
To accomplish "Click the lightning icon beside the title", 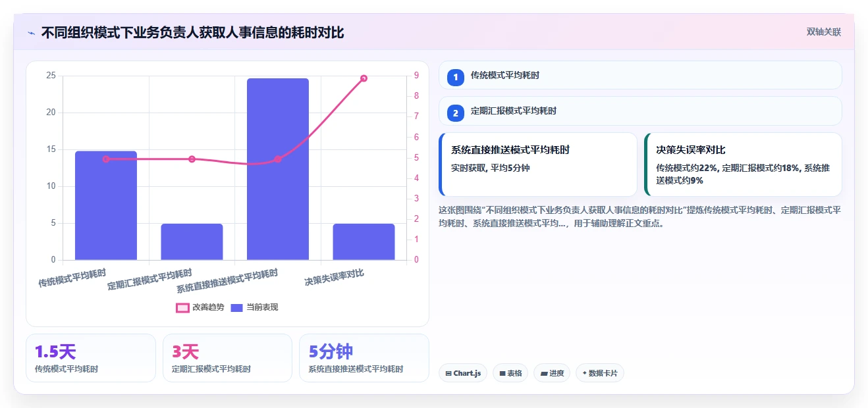I will (x=31, y=32).
